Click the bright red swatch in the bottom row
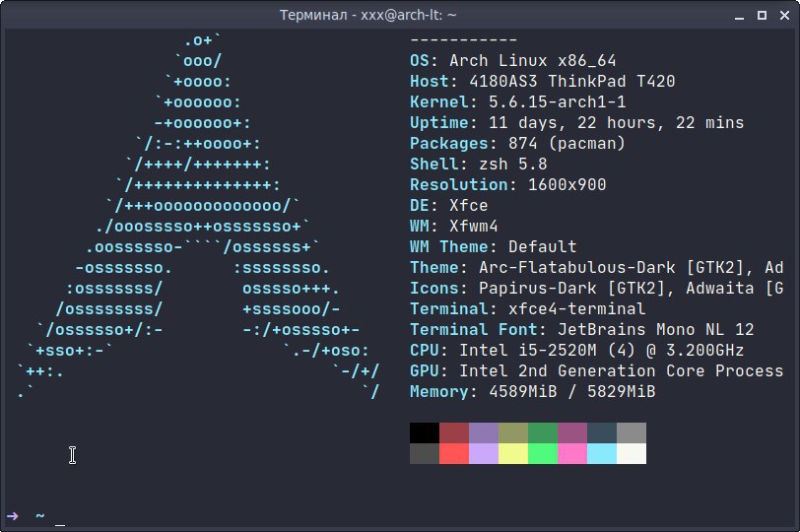This screenshot has width=800, height=532. (x=454, y=453)
